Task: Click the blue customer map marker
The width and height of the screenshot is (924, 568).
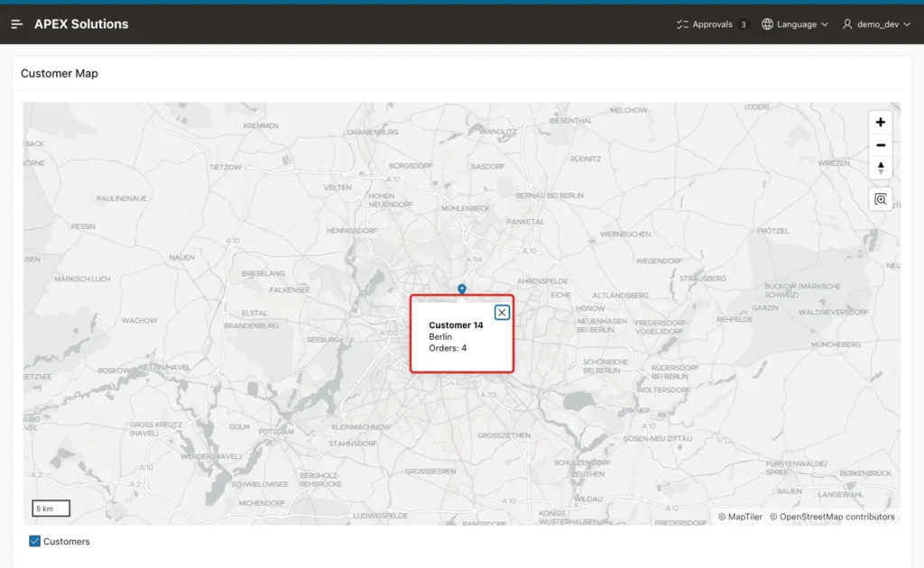Action: pyautogui.click(x=462, y=289)
